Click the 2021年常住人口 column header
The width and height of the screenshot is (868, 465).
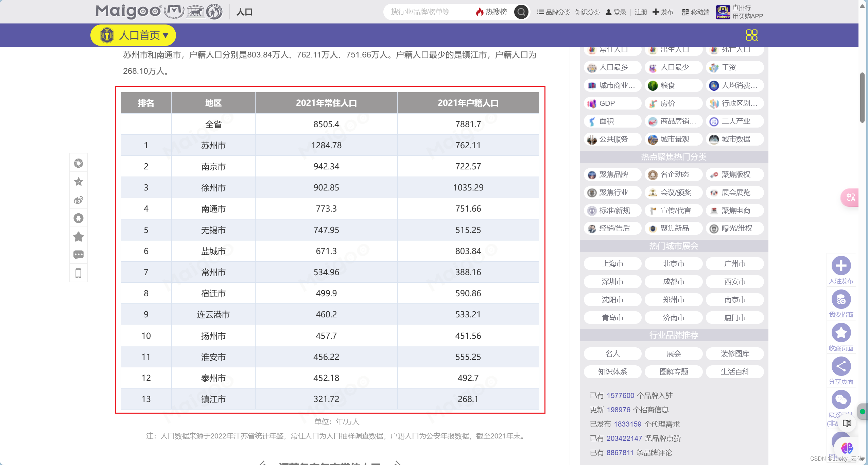pyautogui.click(x=326, y=103)
